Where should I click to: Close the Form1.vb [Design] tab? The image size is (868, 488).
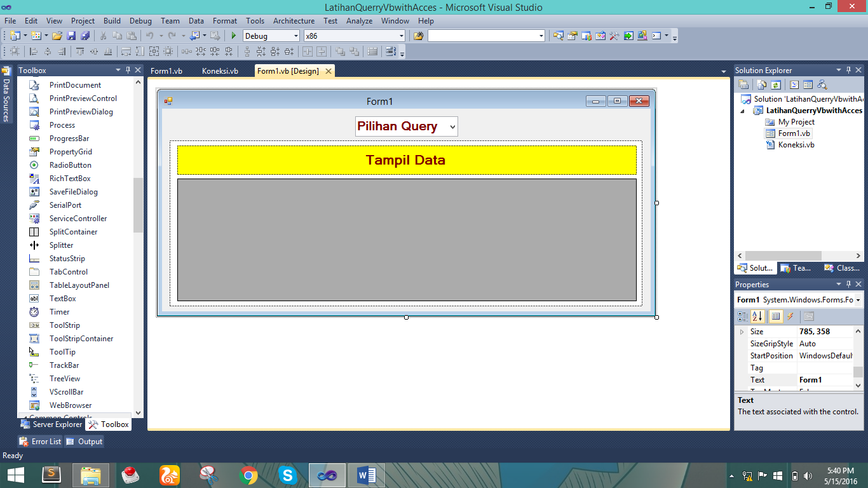(329, 71)
